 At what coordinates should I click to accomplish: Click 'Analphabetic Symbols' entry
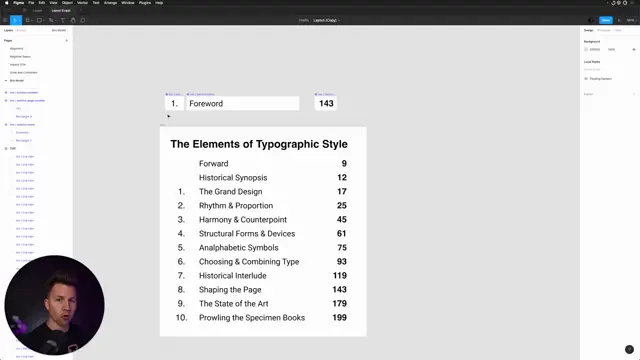click(x=239, y=248)
